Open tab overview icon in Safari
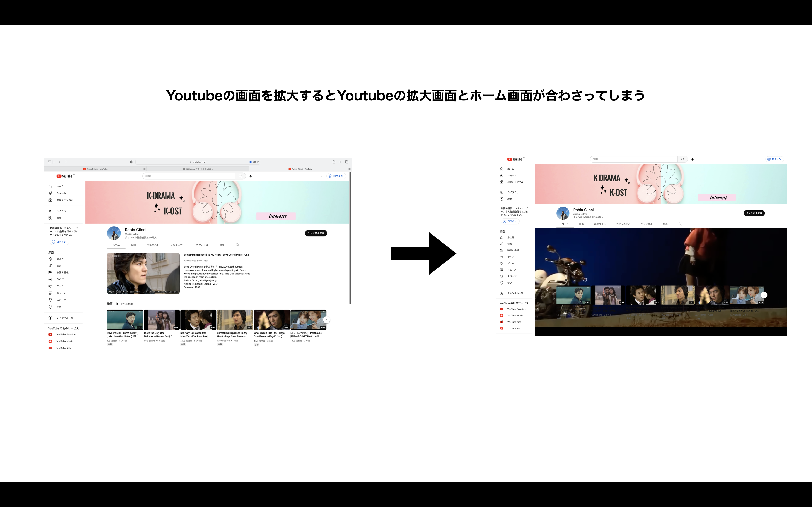This screenshot has height=507, width=812. pyautogui.click(x=347, y=162)
